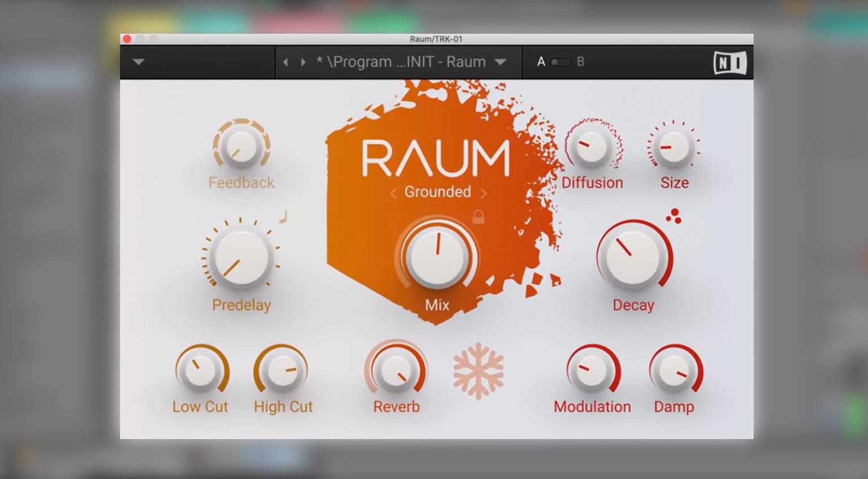Click the Modulation label
This screenshot has width=868, height=479.
[592, 406]
